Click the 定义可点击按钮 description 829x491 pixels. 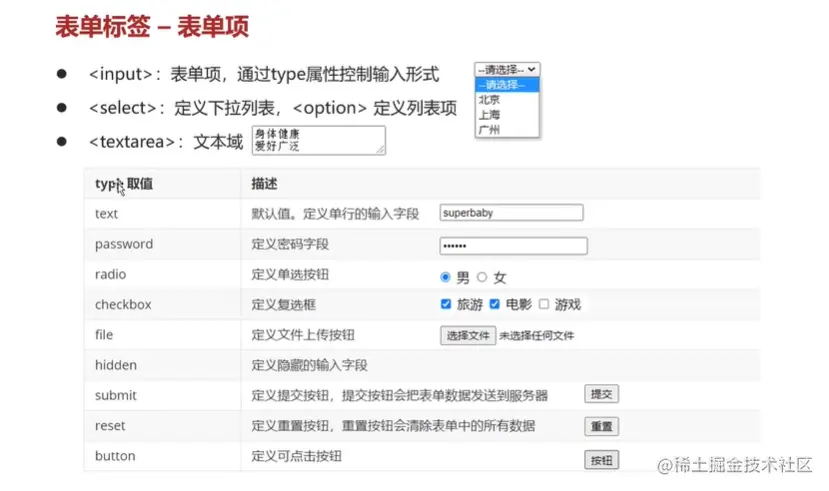[297, 456]
